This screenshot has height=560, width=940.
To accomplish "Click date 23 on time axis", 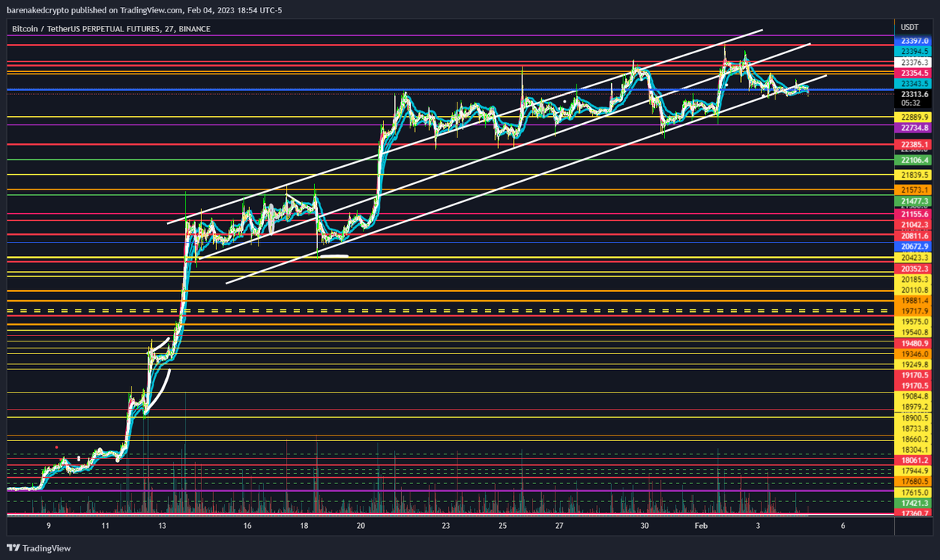I will pos(446,526).
